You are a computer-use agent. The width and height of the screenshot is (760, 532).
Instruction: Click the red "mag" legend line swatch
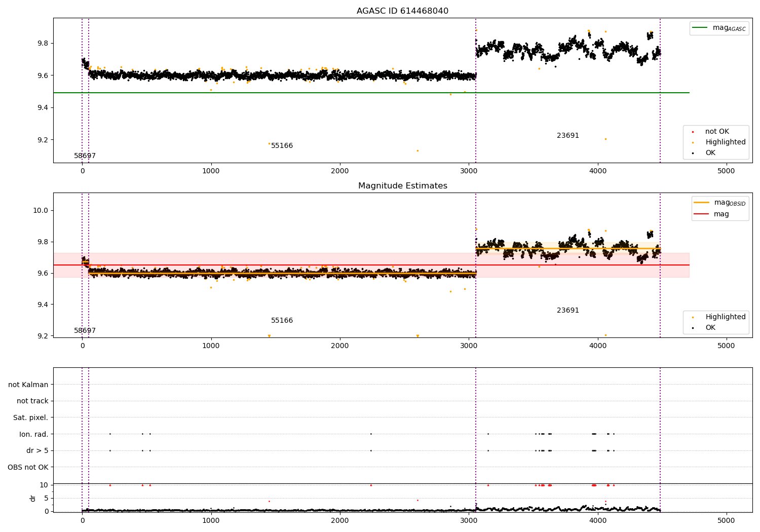tap(702, 214)
